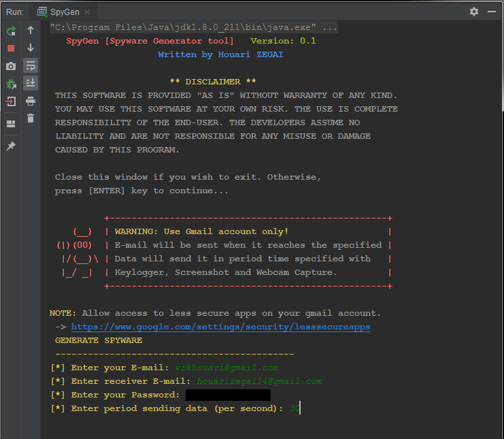
Task: Stop the running process with red square
Action: [x=11, y=48]
